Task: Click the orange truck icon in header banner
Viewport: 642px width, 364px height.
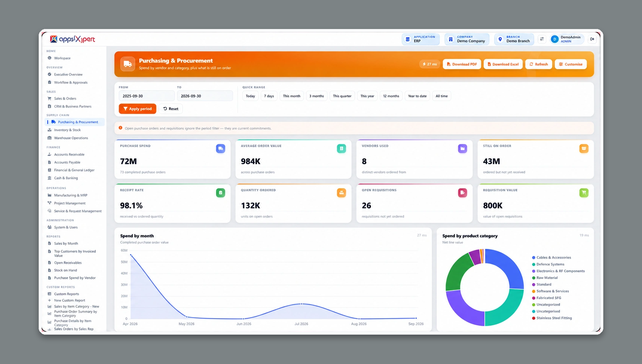Action: click(128, 64)
